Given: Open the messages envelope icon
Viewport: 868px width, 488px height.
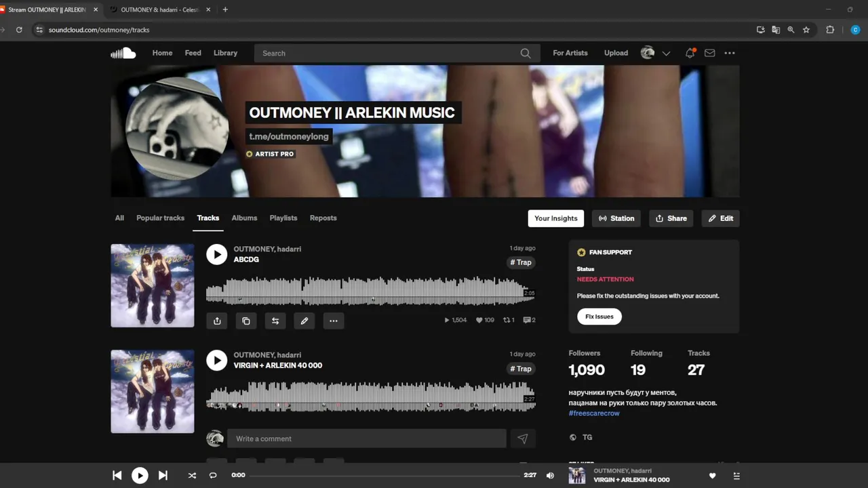Looking at the screenshot, I should [x=709, y=53].
